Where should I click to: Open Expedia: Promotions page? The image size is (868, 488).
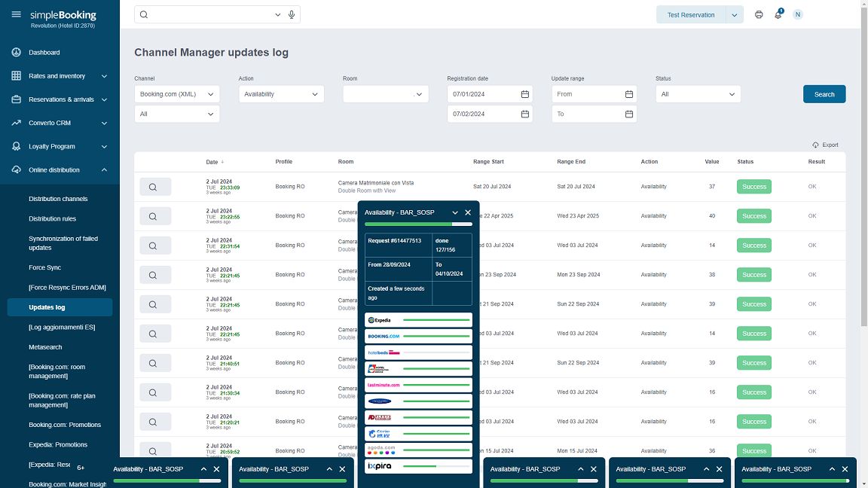(x=58, y=445)
